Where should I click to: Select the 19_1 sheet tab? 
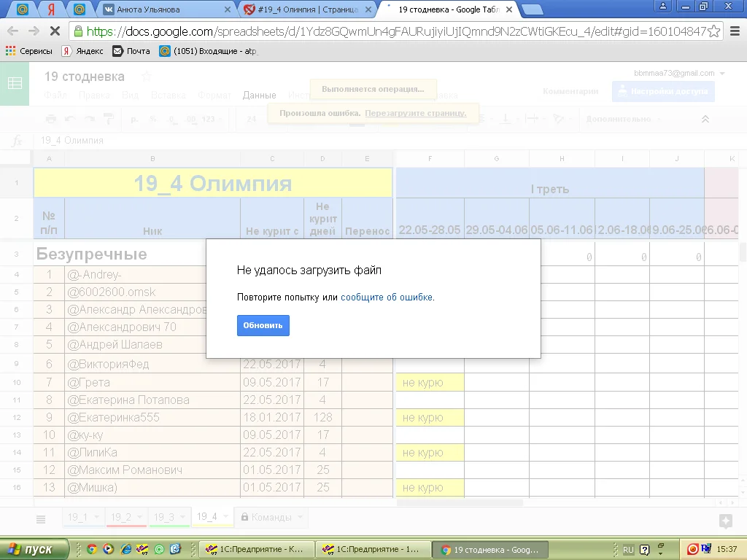click(77, 518)
